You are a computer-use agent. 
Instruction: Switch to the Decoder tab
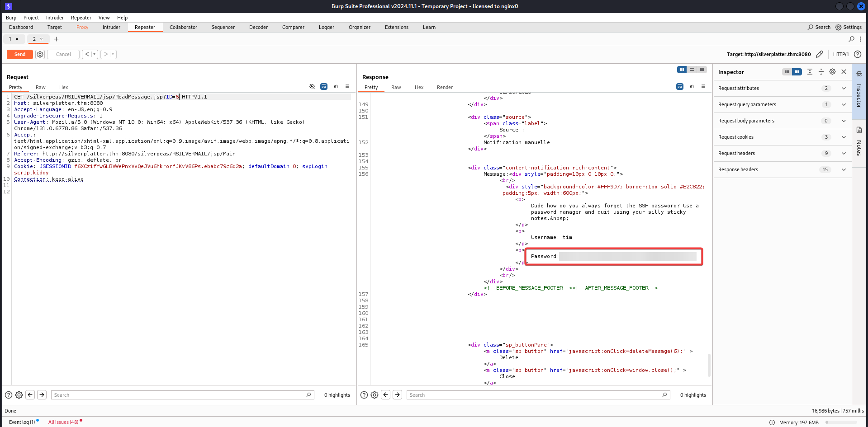pos(258,27)
